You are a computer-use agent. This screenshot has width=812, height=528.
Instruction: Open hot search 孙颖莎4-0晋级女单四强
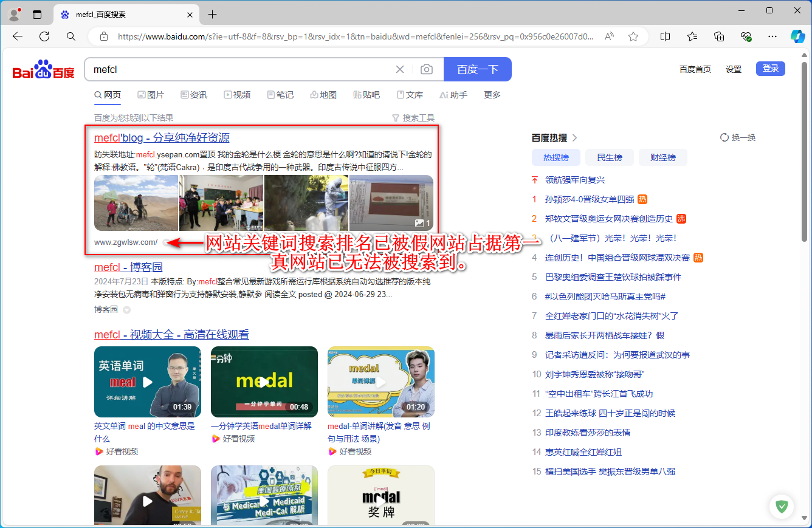tap(590, 199)
